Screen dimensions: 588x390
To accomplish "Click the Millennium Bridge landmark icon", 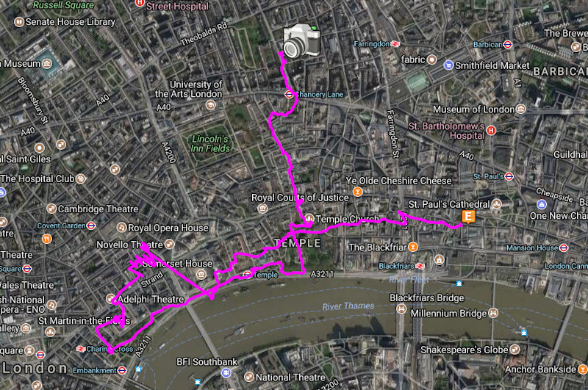I will 493,313.
